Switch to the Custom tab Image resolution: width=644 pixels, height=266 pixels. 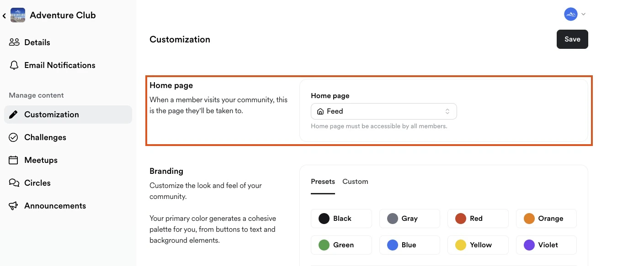[x=355, y=181]
